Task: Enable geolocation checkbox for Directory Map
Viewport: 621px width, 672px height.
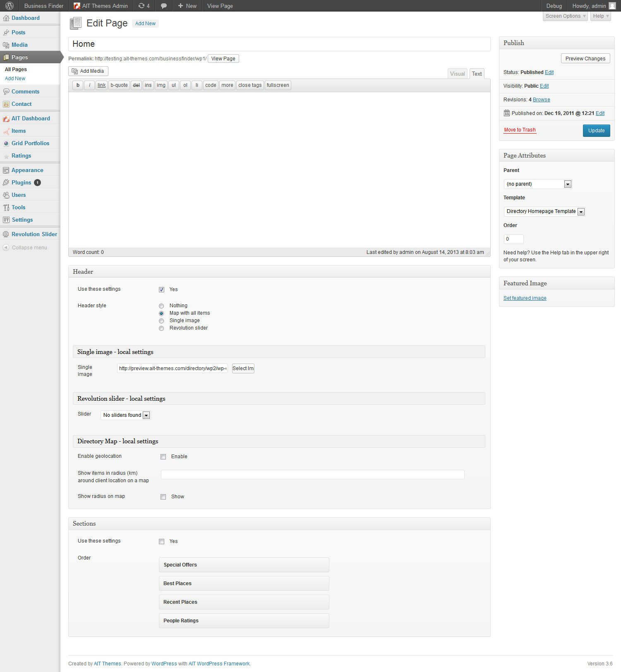Action: click(163, 457)
